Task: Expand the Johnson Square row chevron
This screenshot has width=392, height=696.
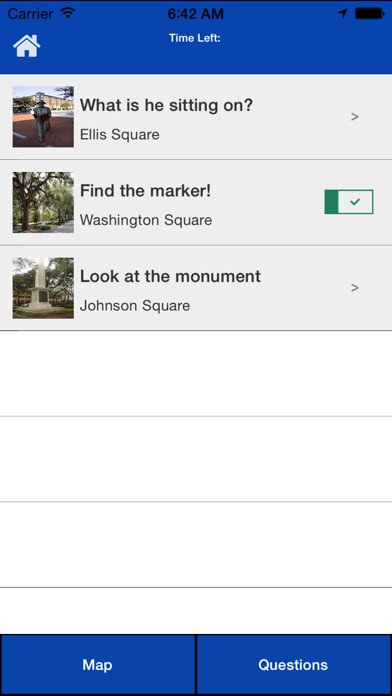Action: pos(354,288)
